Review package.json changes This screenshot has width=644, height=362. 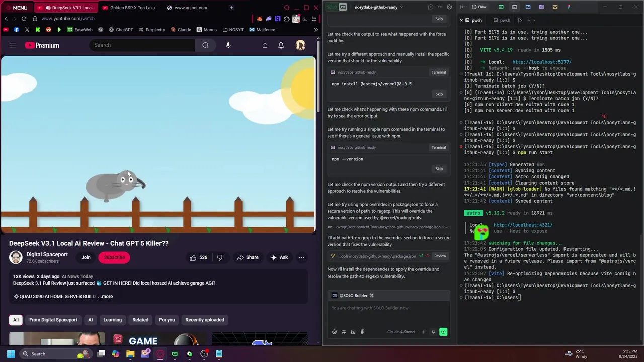[440, 256]
